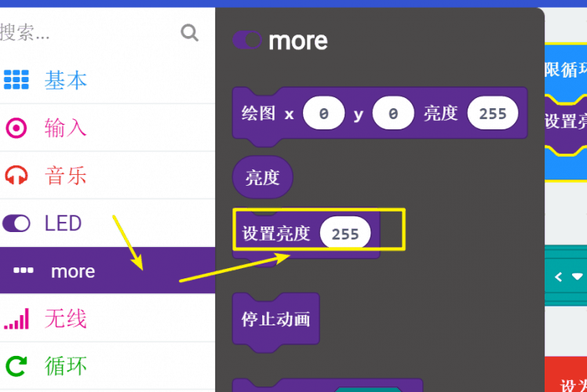
Task: Edit the x value 0 in 绘图 block
Action: point(324,114)
